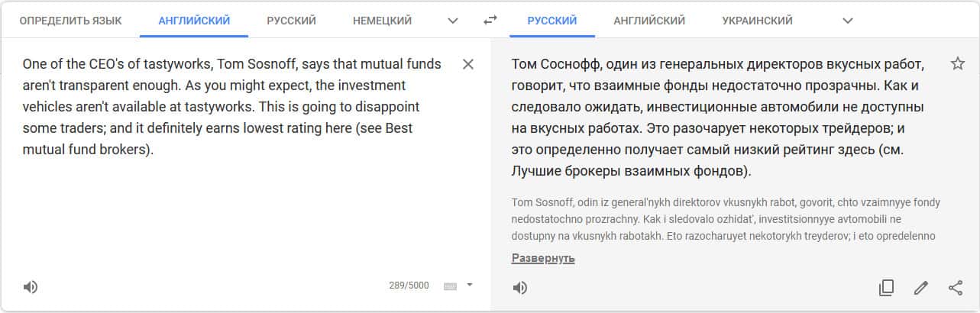Expand the transliteration with Развернуть
Viewport: 980px width, 313px height.
pos(543,258)
